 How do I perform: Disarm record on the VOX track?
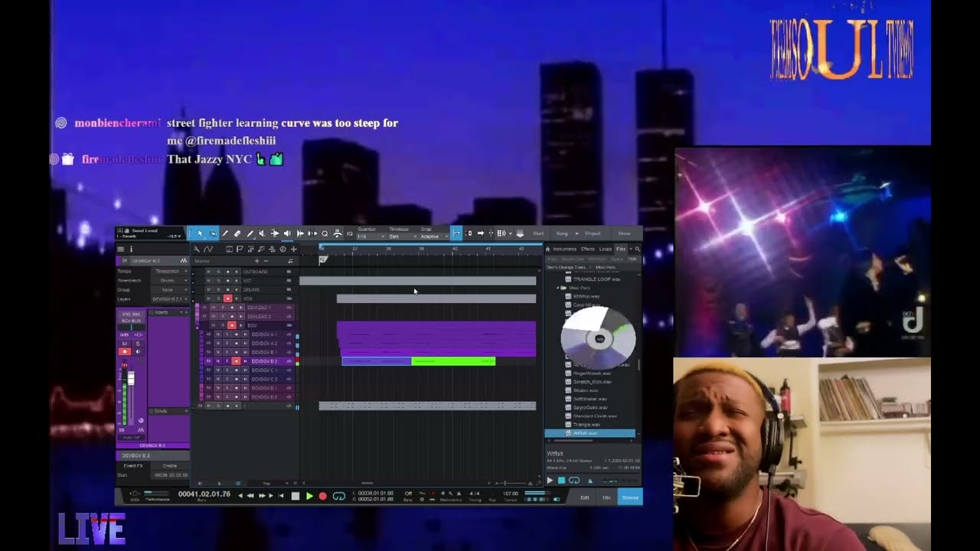tap(227, 298)
